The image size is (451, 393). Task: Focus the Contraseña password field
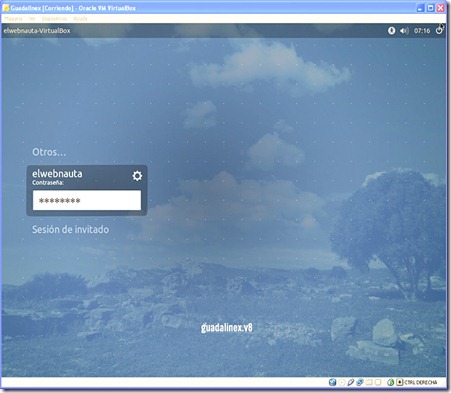tap(87, 200)
